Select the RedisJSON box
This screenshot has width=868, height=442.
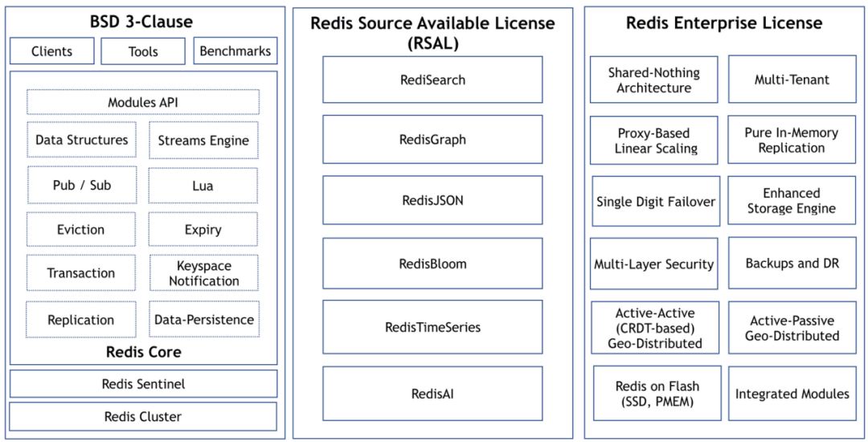(432, 200)
